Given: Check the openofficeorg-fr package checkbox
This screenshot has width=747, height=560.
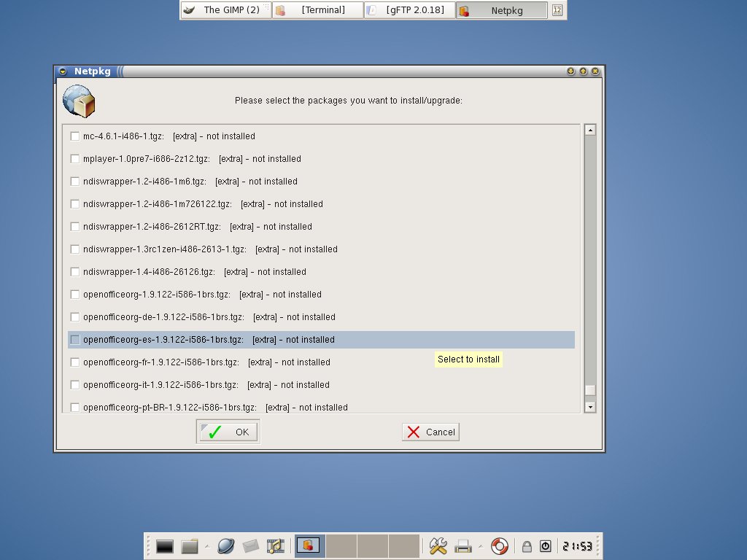Looking at the screenshot, I should tap(75, 362).
